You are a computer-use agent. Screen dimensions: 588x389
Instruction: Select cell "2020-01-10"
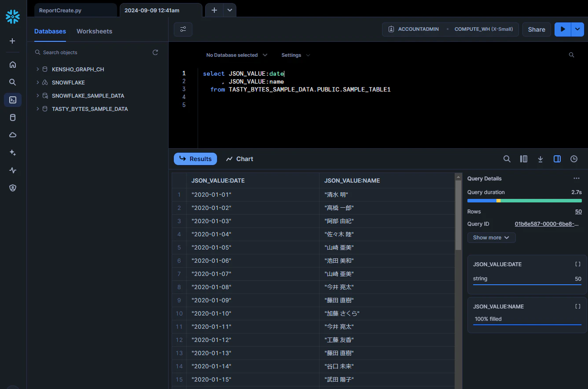[x=253, y=313]
